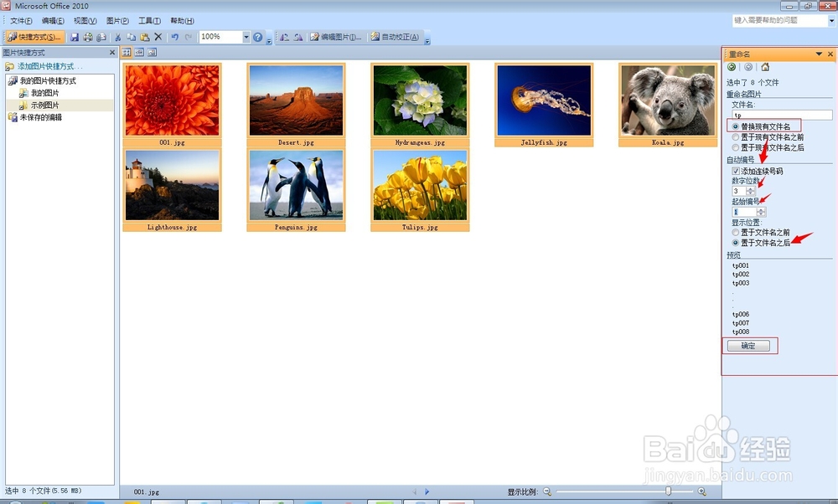Open the 帮助(H) menu
The width and height of the screenshot is (838, 504).
tap(182, 21)
